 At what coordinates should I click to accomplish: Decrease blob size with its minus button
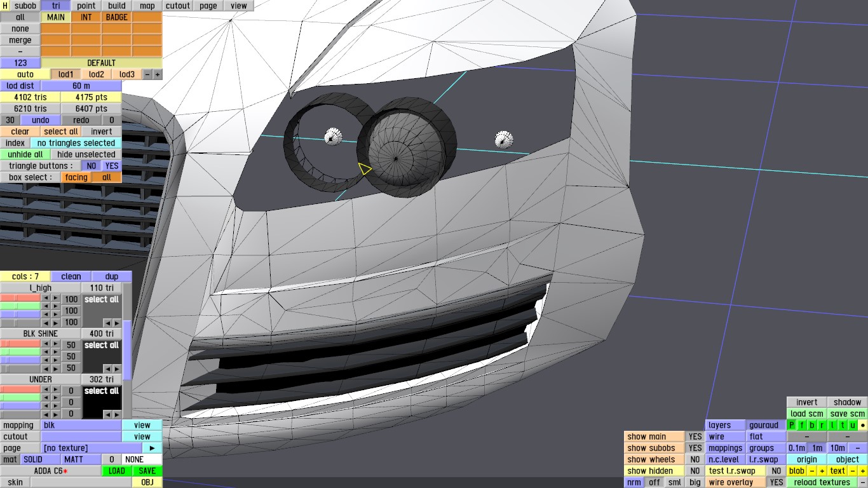coord(812,471)
